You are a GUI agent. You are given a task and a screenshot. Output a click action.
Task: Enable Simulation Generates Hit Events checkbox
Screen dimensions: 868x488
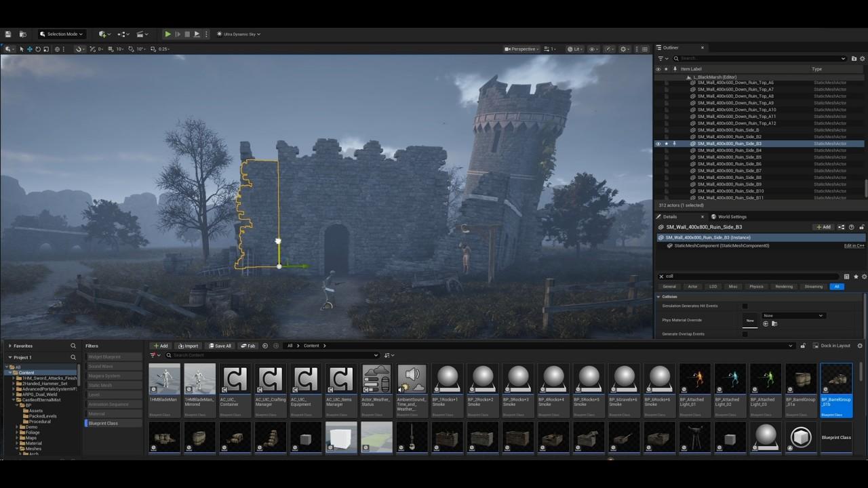(745, 306)
